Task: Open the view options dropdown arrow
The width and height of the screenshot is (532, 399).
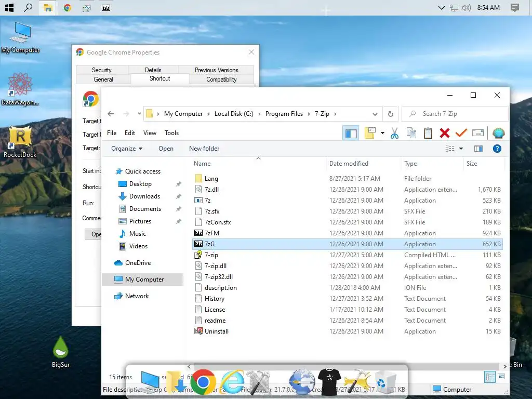Action: click(461, 149)
